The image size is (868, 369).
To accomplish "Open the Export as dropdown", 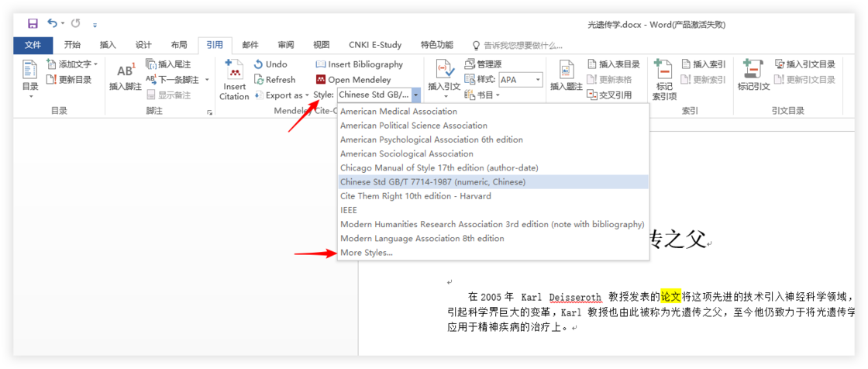I will 281,95.
